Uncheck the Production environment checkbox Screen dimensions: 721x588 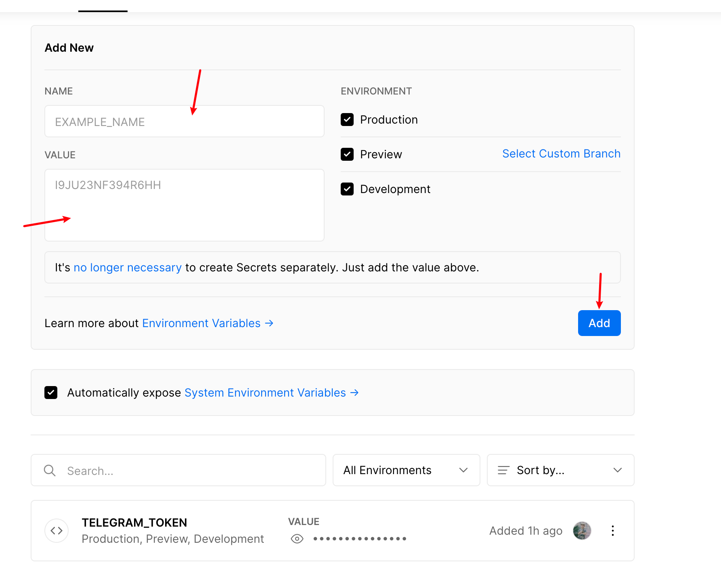[x=347, y=120]
